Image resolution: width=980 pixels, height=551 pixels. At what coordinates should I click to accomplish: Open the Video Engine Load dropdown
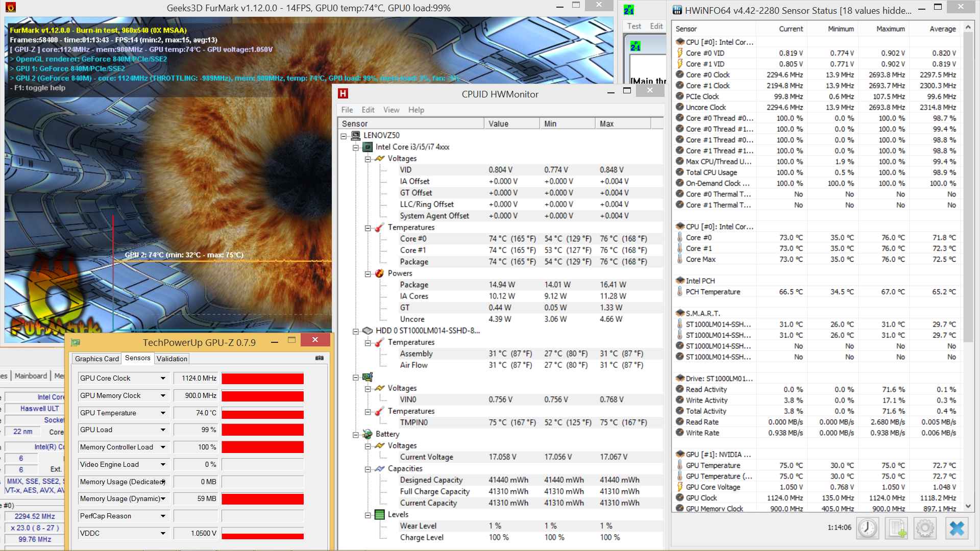(163, 464)
